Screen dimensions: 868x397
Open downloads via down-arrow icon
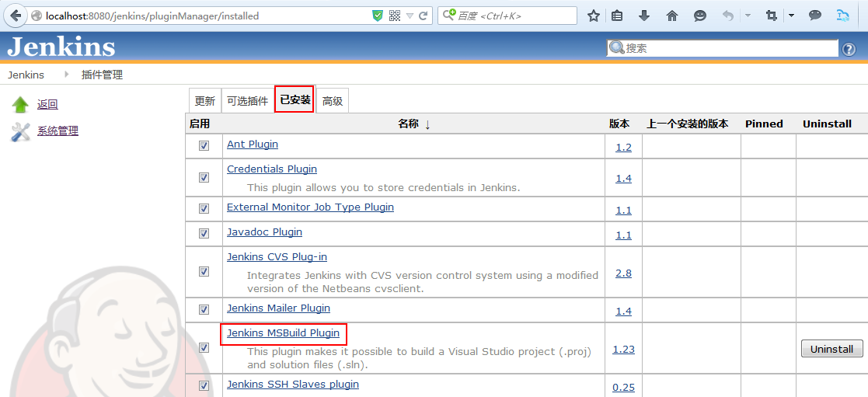(644, 16)
